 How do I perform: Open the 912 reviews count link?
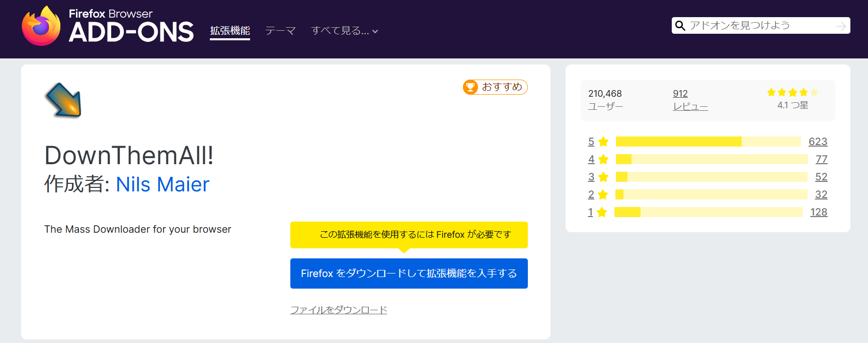point(680,94)
